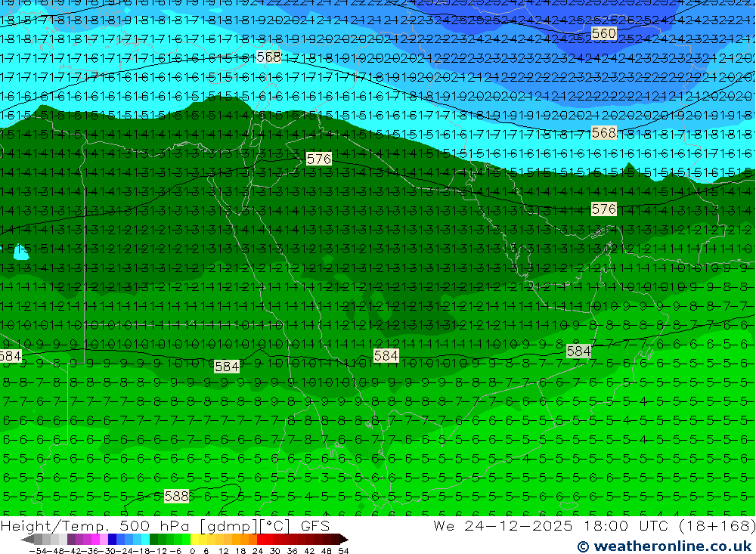Screen dimensions: 756x554
Task: Click the 'GFS' model name in the title
Action: (314, 525)
